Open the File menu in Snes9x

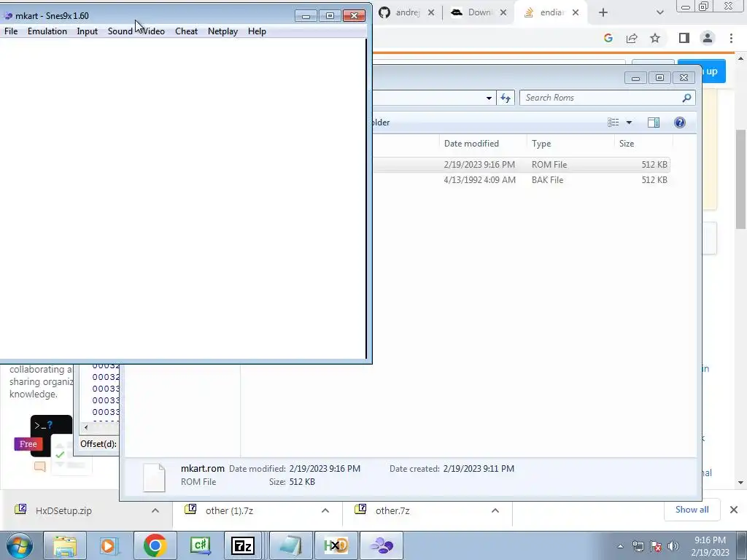[x=10, y=31]
